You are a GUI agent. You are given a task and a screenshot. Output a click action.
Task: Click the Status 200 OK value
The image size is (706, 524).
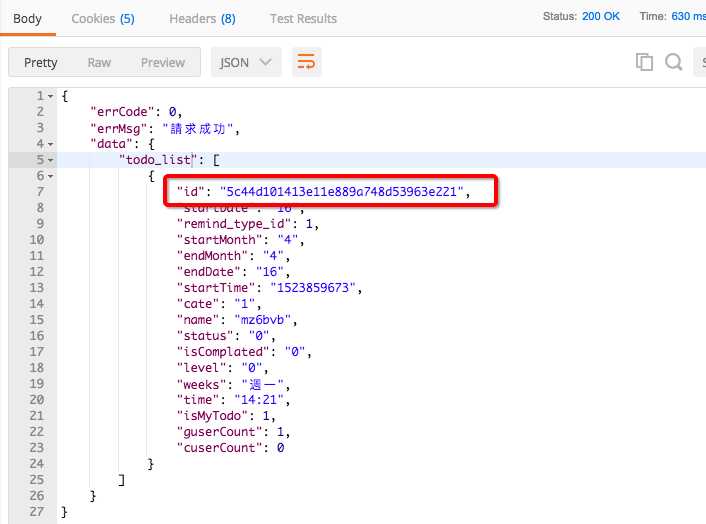point(601,16)
